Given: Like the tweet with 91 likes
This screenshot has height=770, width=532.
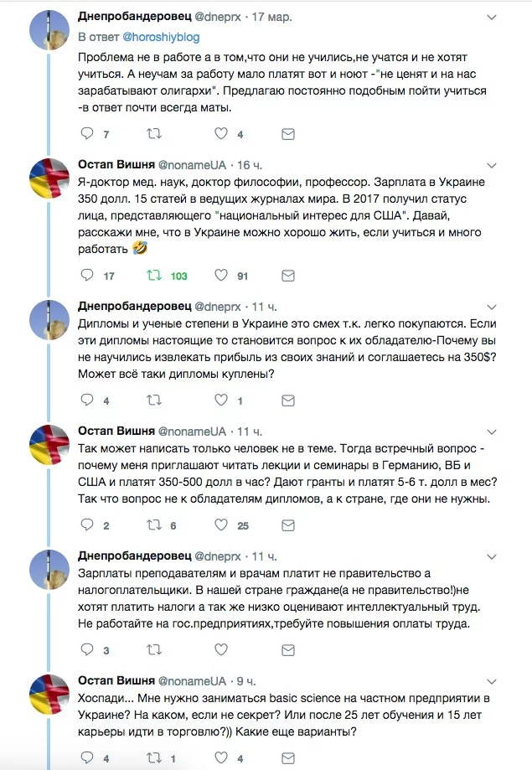Looking at the screenshot, I should click(221, 276).
